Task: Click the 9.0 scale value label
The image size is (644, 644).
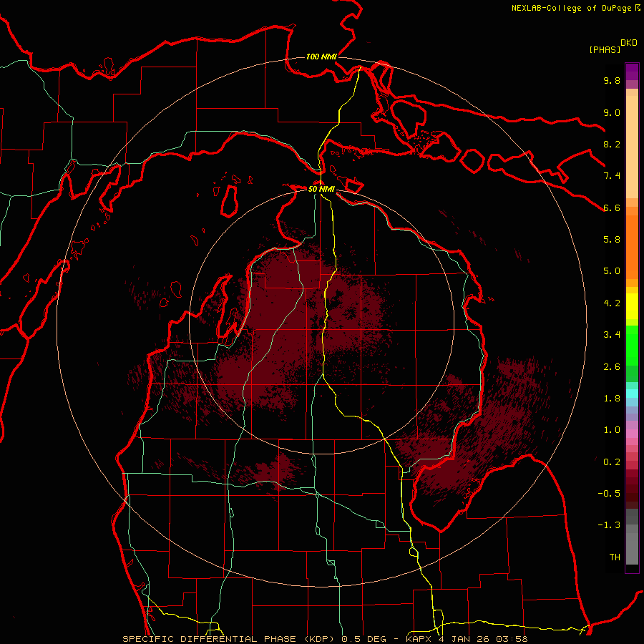Action: tap(612, 112)
